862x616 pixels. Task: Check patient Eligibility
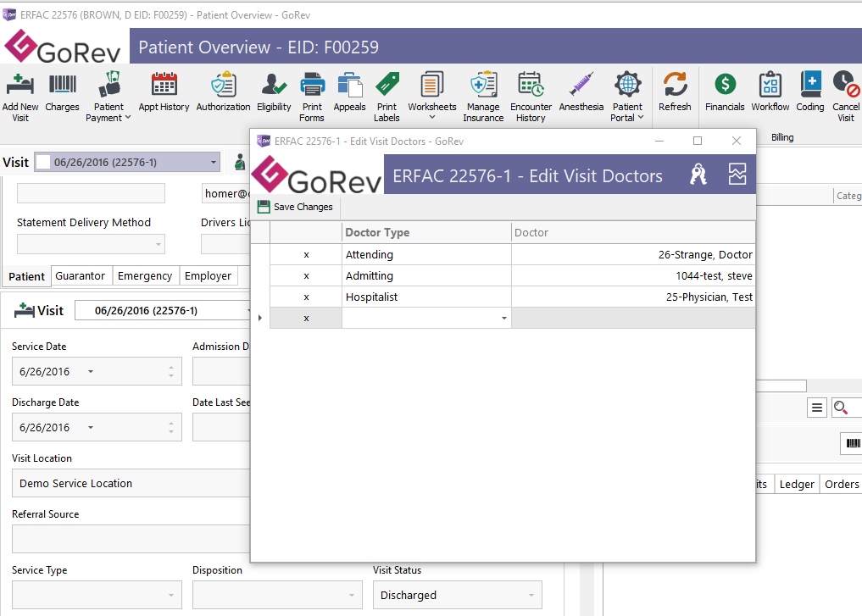[x=274, y=92]
